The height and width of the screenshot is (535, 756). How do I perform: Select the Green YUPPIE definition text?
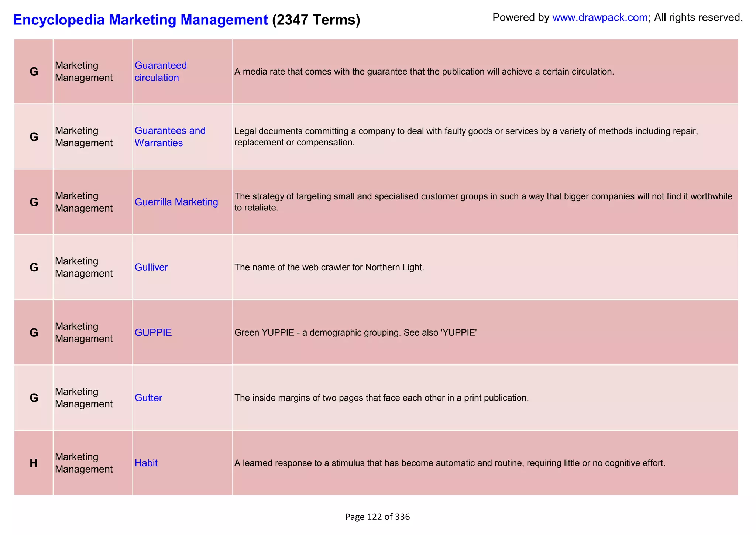355,333
